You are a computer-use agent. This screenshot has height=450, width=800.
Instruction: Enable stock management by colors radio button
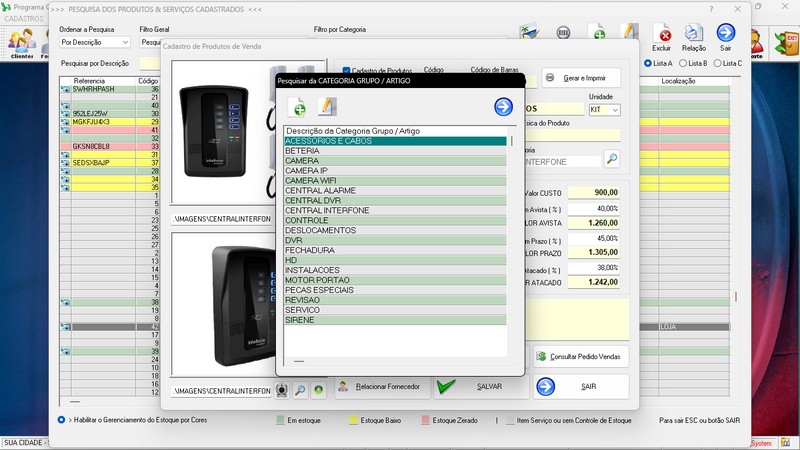pos(62,420)
